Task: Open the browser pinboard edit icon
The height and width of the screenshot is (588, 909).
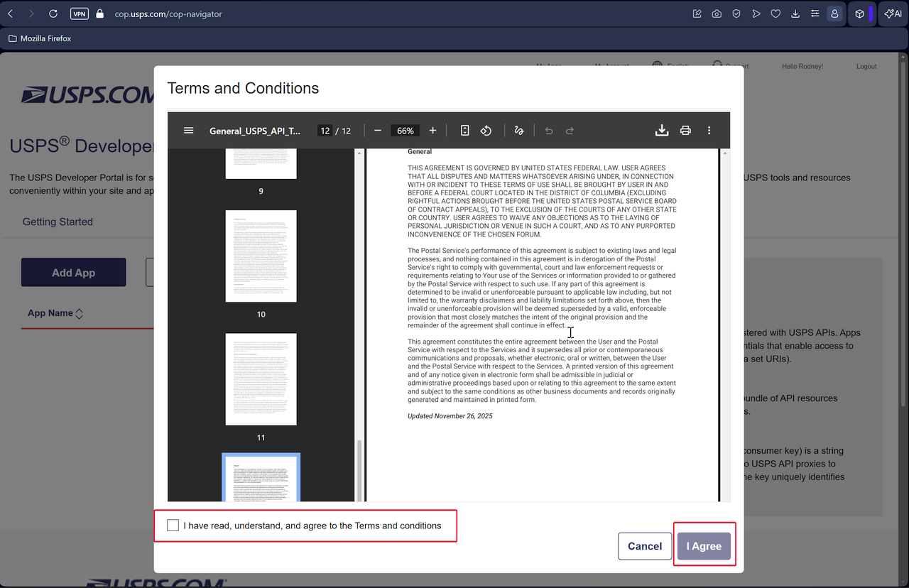Action: coord(697,13)
